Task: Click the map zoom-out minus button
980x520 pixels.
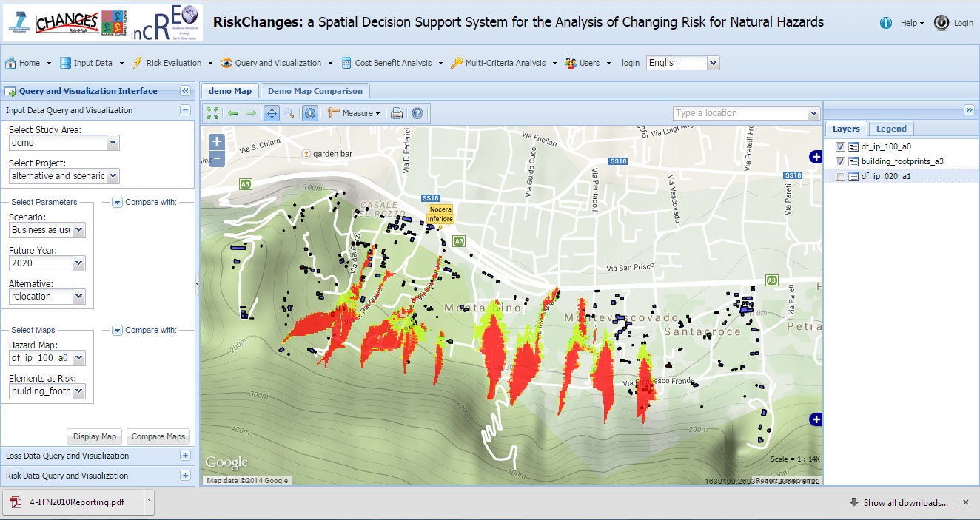Action: click(x=216, y=158)
